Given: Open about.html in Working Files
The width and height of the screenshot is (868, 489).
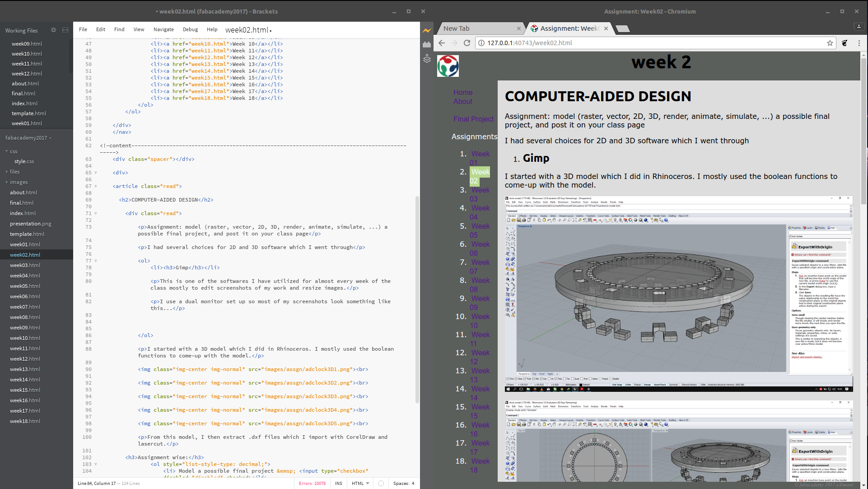Looking at the screenshot, I should [x=25, y=84].
